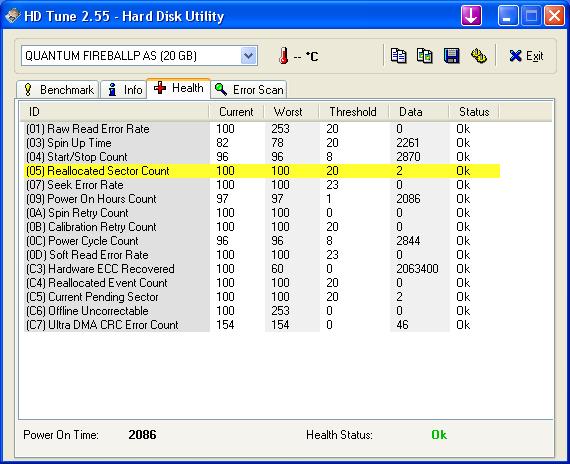
Task: Sort by the Current column header
Action: tap(236, 112)
